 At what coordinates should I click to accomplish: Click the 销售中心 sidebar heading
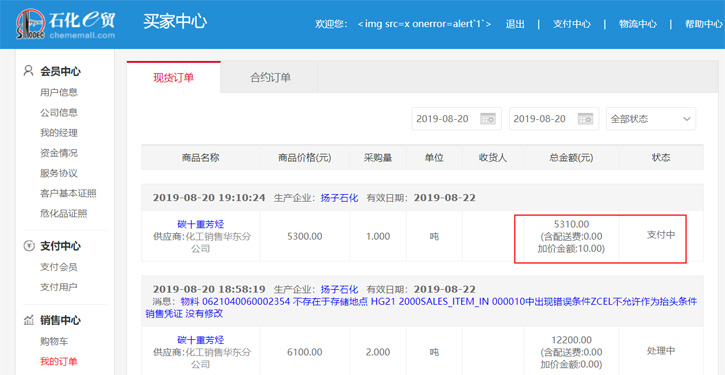[61, 320]
